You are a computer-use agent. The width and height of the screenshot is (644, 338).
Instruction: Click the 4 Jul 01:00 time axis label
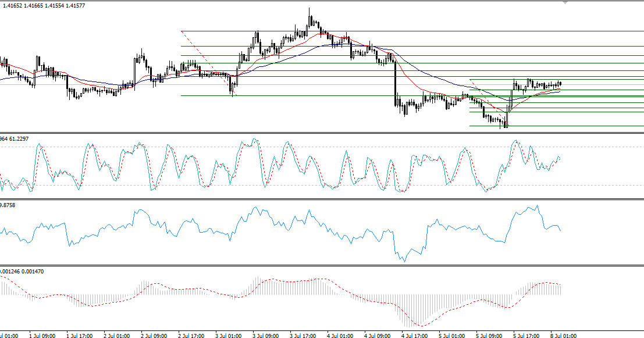[x=340, y=336]
